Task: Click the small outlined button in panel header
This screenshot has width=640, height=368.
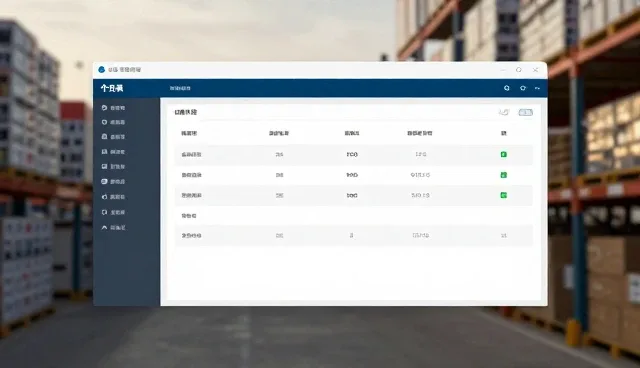Action: coord(526,112)
